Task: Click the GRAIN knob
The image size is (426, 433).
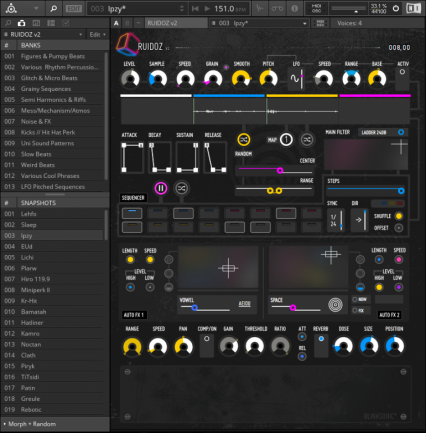Action: 213,79
